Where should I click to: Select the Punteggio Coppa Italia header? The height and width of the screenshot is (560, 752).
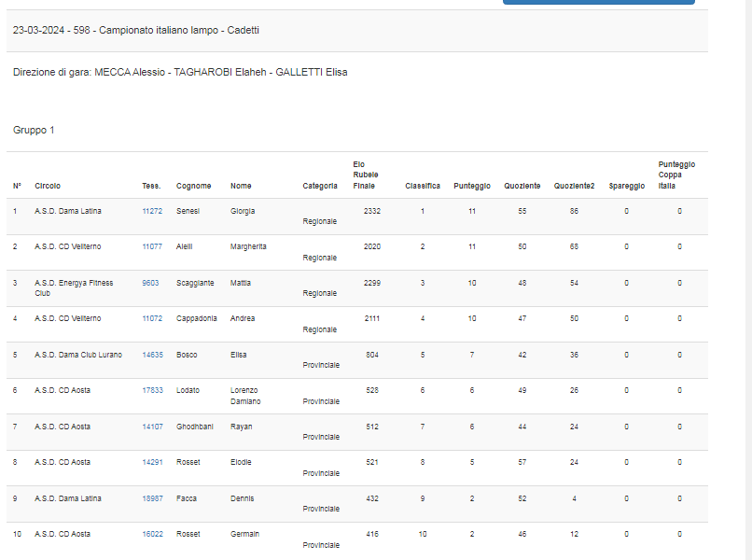(x=676, y=175)
